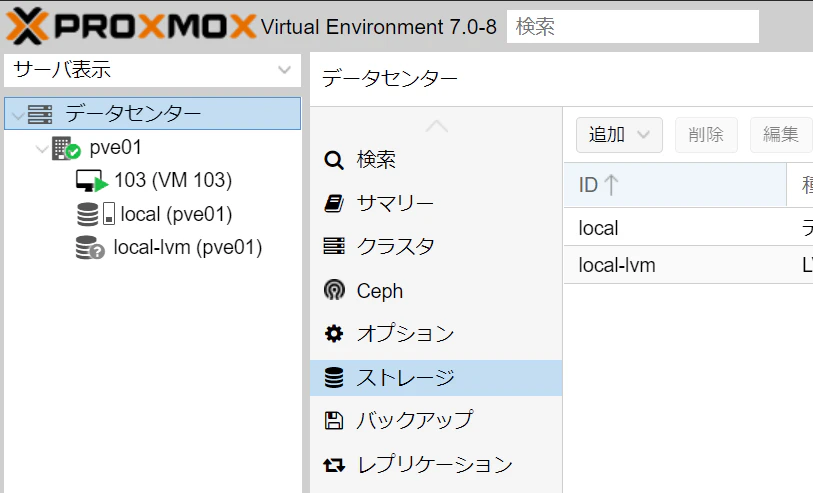This screenshot has height=493, width=813.
Task: Select local (pve01) storage in tree
Action: pyautogui.click(x=176, y=214)
